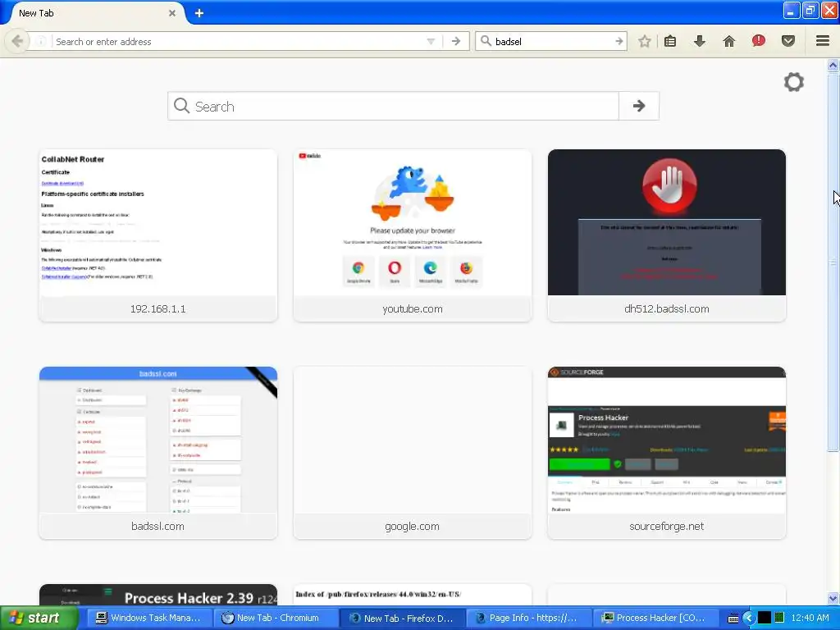Screen dimensions: 840x630
Task: Open the address bar history dropdown
Action: click(x=431, y=41)
